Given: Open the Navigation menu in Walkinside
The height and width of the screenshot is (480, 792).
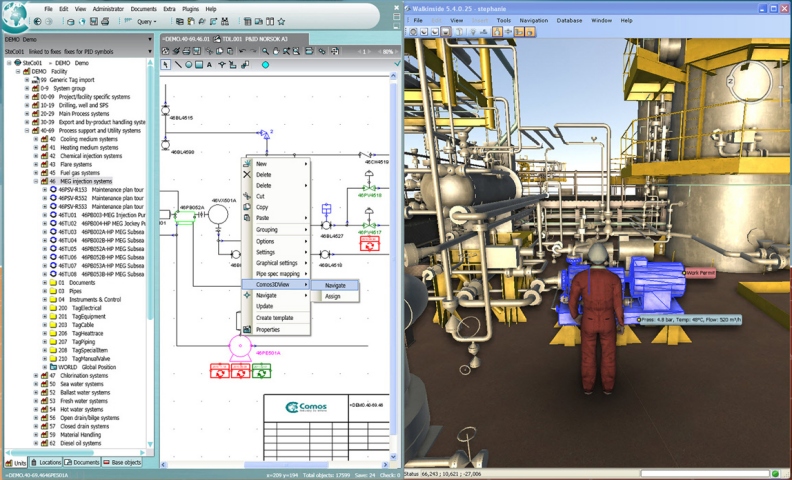Looking at the screenshot, I should 533,20.
